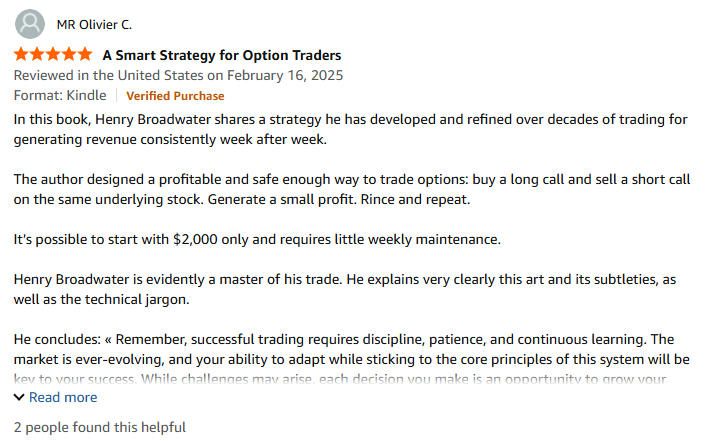Click the reviewer's profile avatar icon
Image resolution: width=721 pixels, height=441 pixels.
pyautogui.click(x=31, y=24)
